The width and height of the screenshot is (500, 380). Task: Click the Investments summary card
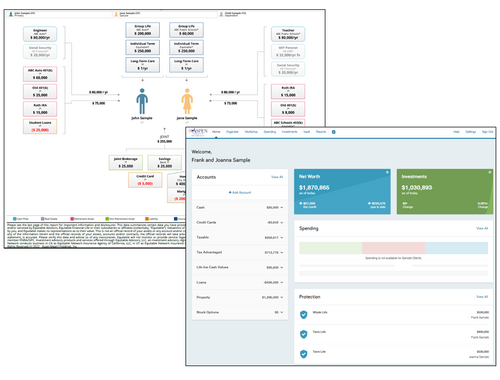tap(445, 191)
